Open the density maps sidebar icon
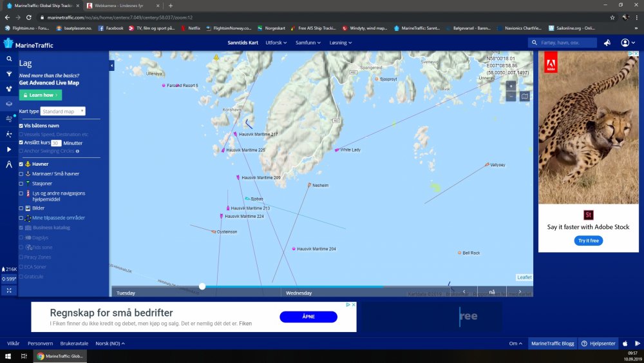 [8, 89]
